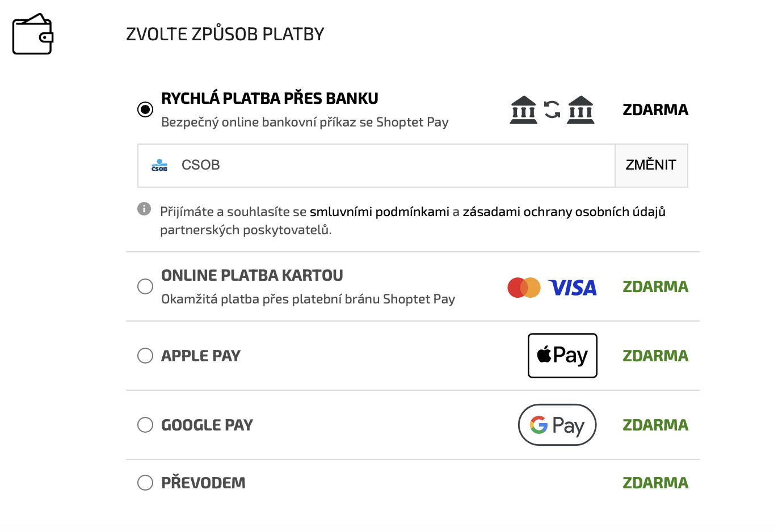This screenshot has height=532, width=774.
Task: Click the Zvolte způsob platby heading
Action: click(x=225, y=34)
